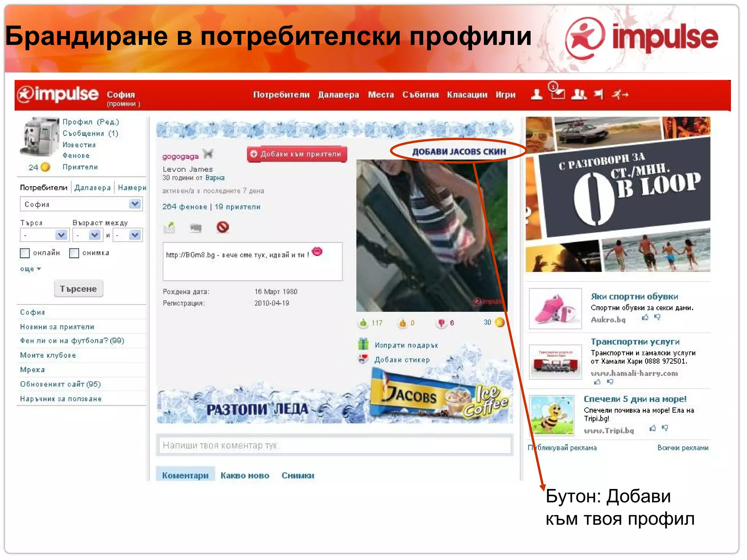Click Всички реклами link
Image resolution: width=747 pixels, height=560 pixels.
pyautogui.click(x=683, y=448)
